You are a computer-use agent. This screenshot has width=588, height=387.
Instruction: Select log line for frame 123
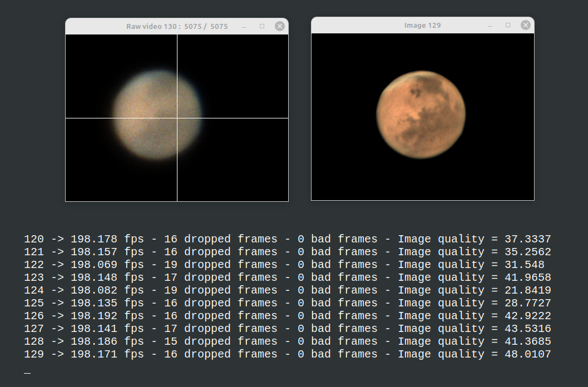(287, 277)
